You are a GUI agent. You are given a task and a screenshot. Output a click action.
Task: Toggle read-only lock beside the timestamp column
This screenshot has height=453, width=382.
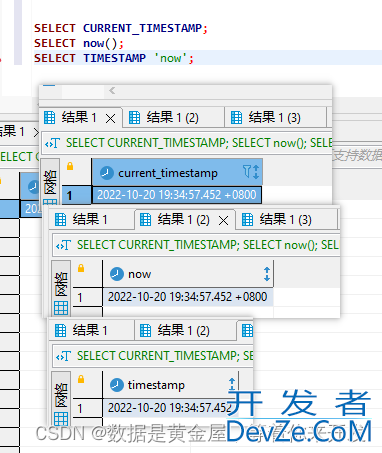click(x=81, y=379)
